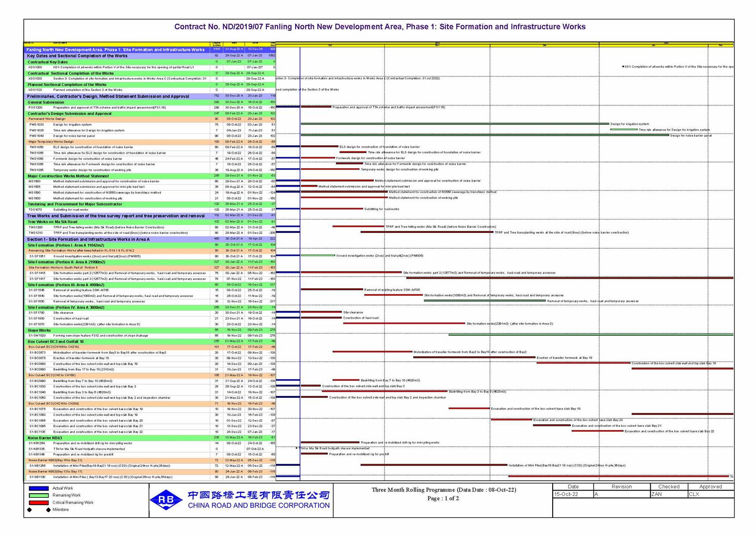Viewport: 756px width, 535px height.
Task: Click the China Road and Bridge RB logo
Action: coord(166,500)
